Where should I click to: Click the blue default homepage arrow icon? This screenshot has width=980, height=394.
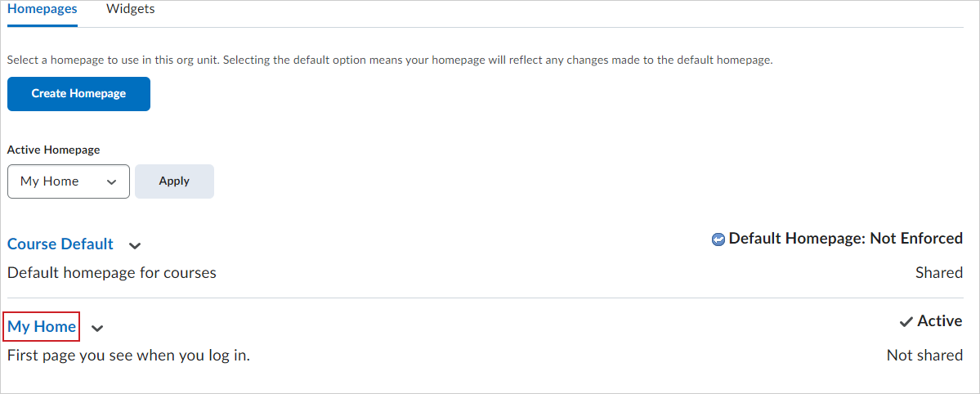(718, 240)
